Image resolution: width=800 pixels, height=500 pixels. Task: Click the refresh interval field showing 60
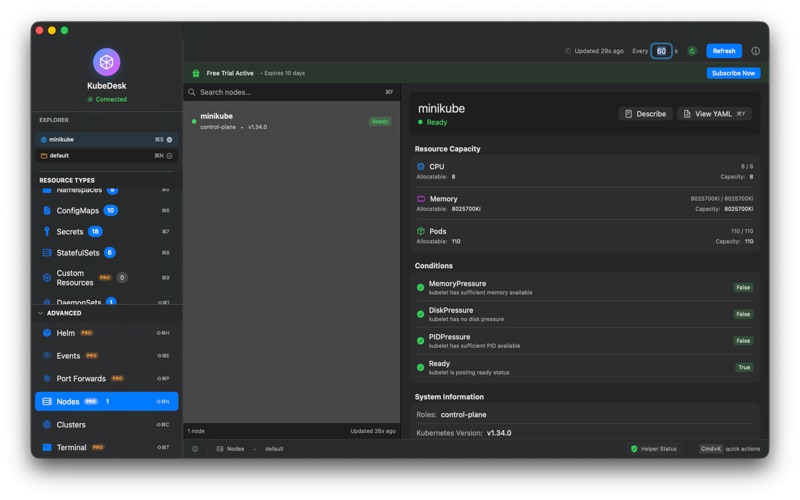tap(661, 51)
